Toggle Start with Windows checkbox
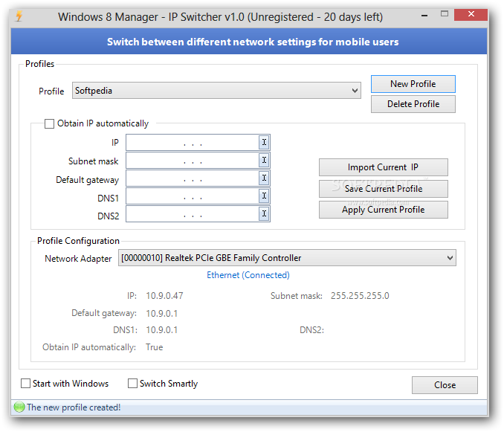 click(25, 383)
